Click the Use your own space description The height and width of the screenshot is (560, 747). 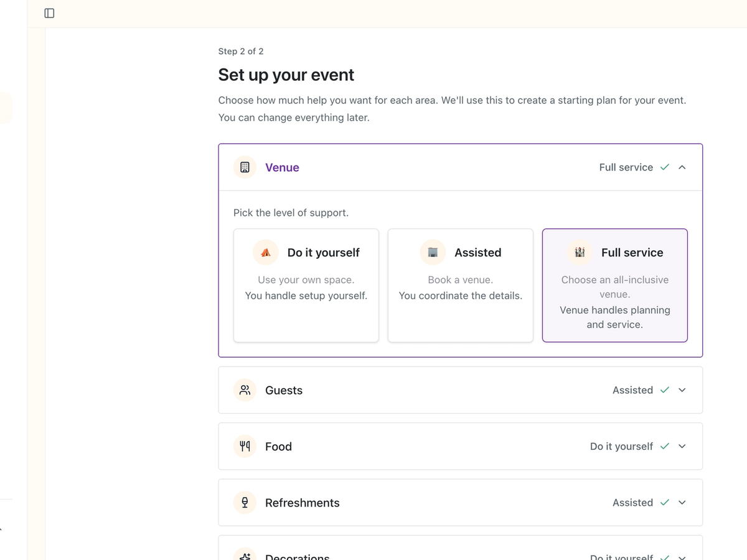306,280
